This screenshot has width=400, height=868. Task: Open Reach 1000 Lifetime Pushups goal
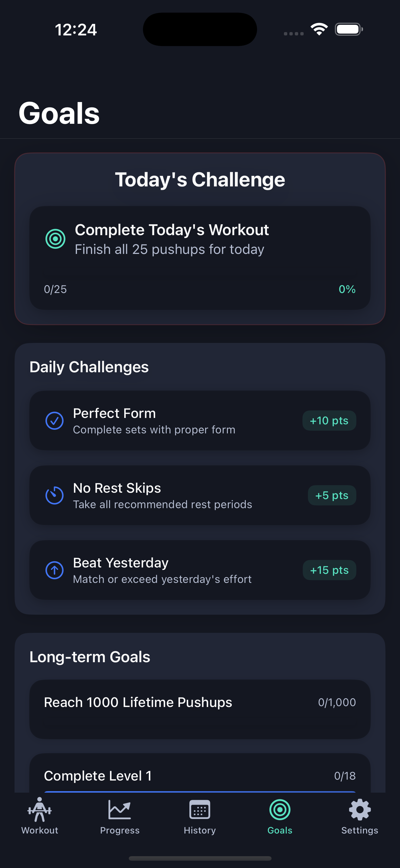(x=200, y=709)
